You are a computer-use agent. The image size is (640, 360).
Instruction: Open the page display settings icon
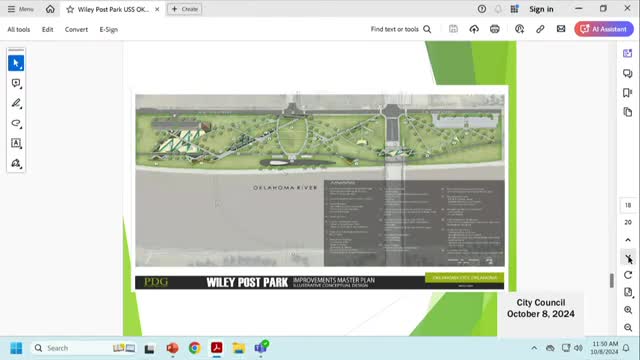628,292
